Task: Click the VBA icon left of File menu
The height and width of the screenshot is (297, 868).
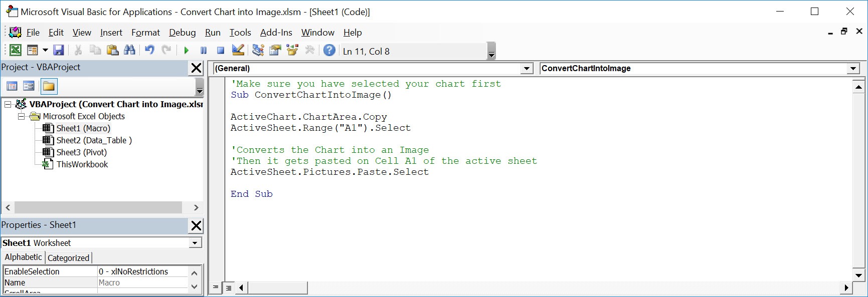Action: pos(16,33)
